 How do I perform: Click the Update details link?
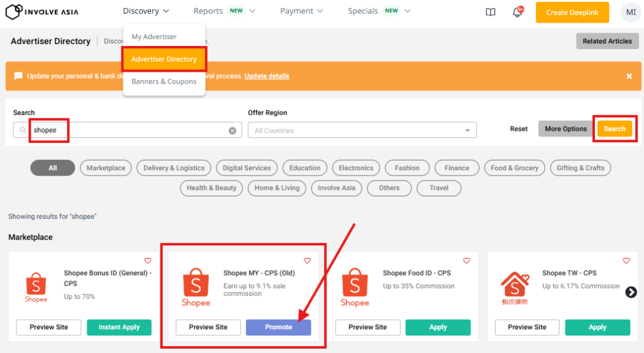tap(267, 76)
